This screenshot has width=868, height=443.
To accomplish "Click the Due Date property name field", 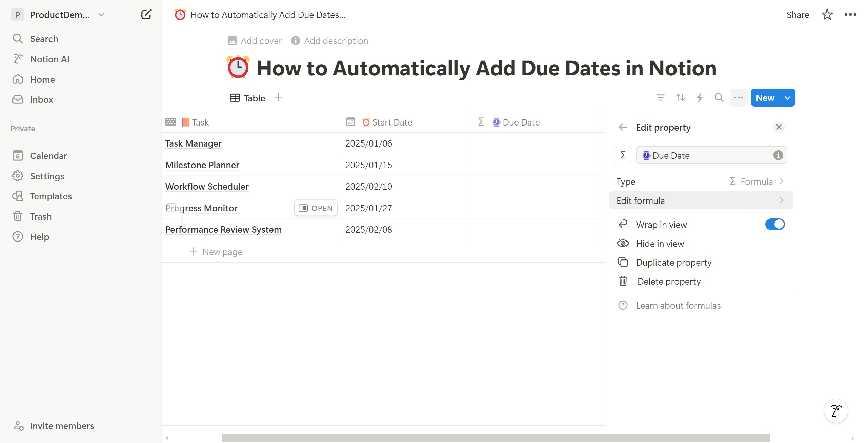I will pyautogui.click(x=711, y=155).
